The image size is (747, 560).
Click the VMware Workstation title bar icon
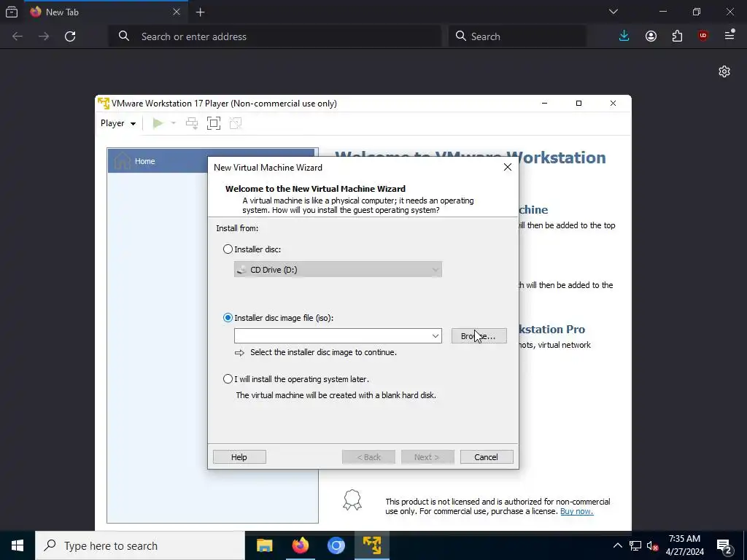(104, 104)
